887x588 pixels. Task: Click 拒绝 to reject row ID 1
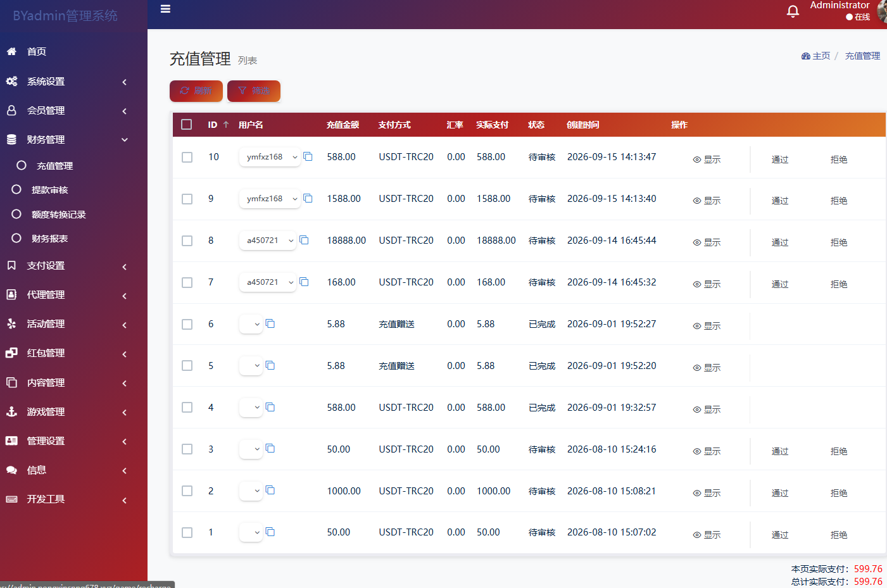pos(839,535)
